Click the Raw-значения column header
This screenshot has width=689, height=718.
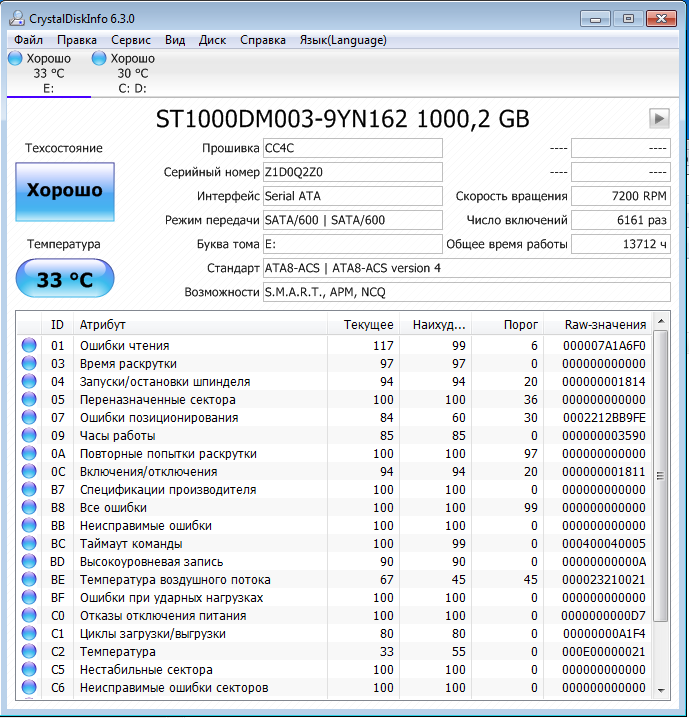coord(597,324)
